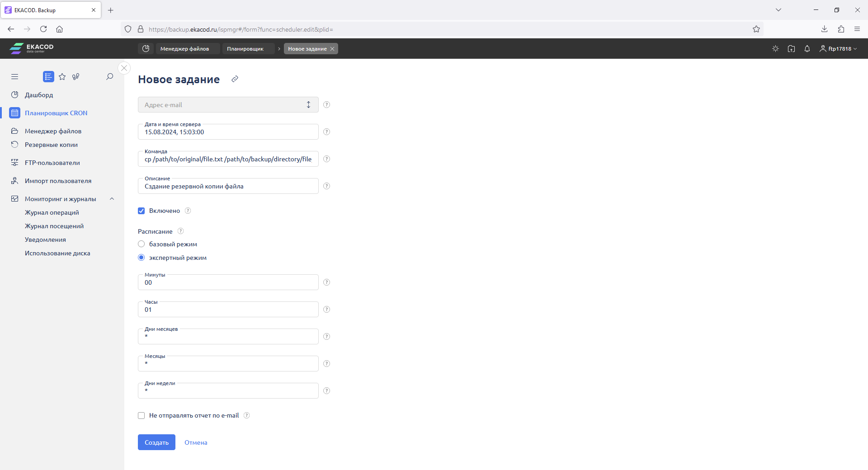
Task: Collapse Мониторинг и журналы section
Action: point(112,199)
